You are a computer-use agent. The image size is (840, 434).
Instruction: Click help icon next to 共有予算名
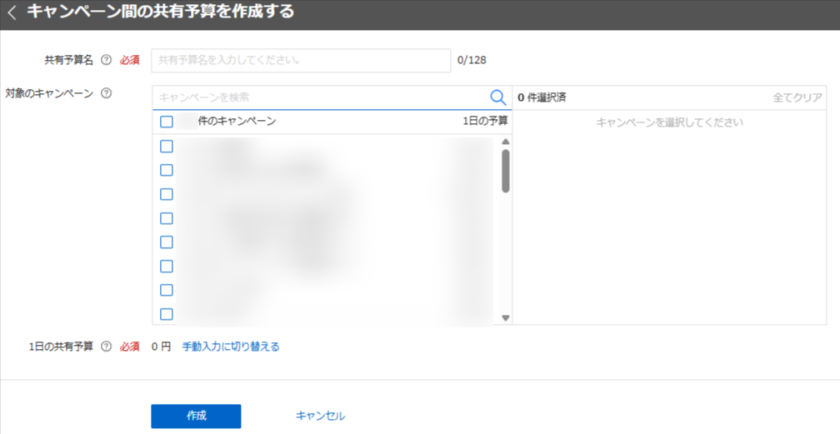(106, 60)
